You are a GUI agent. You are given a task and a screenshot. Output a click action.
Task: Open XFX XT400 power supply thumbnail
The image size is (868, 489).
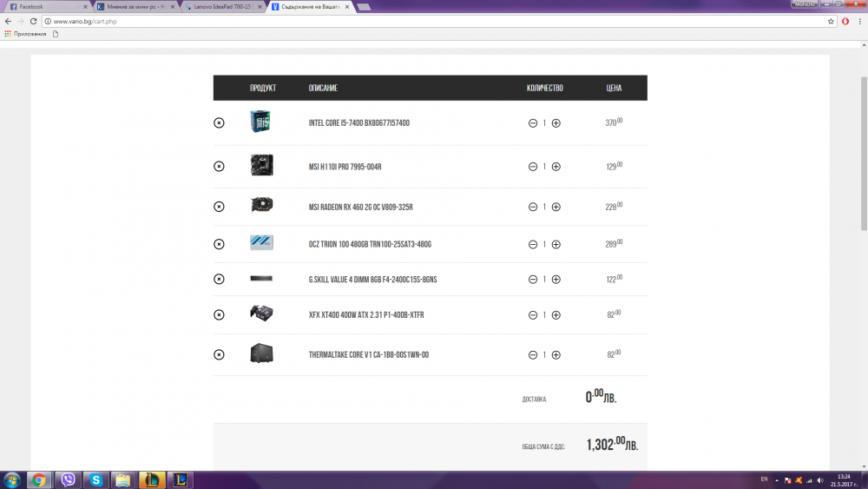click(261, 313)
